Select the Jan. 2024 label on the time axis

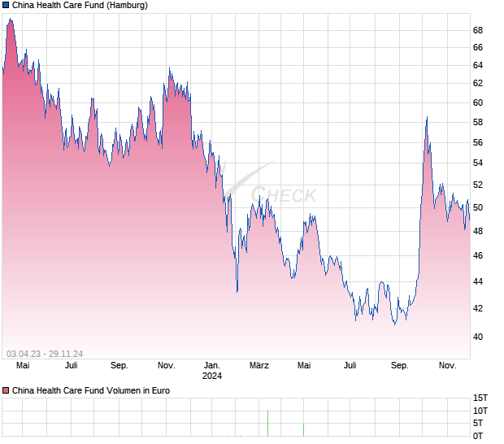coord(212,371)
